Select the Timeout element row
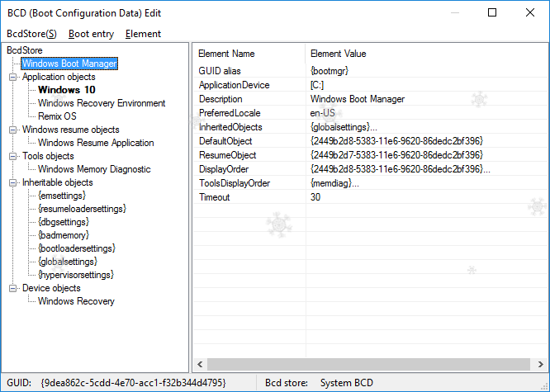Image resolution: width=550 pixels, height=392 pixels. tap(371, 197)
